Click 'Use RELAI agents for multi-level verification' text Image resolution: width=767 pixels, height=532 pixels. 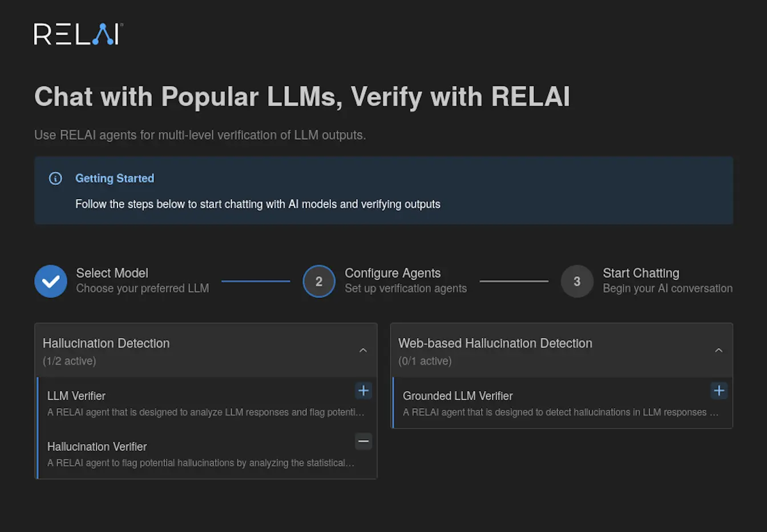[x=200, y=135]
